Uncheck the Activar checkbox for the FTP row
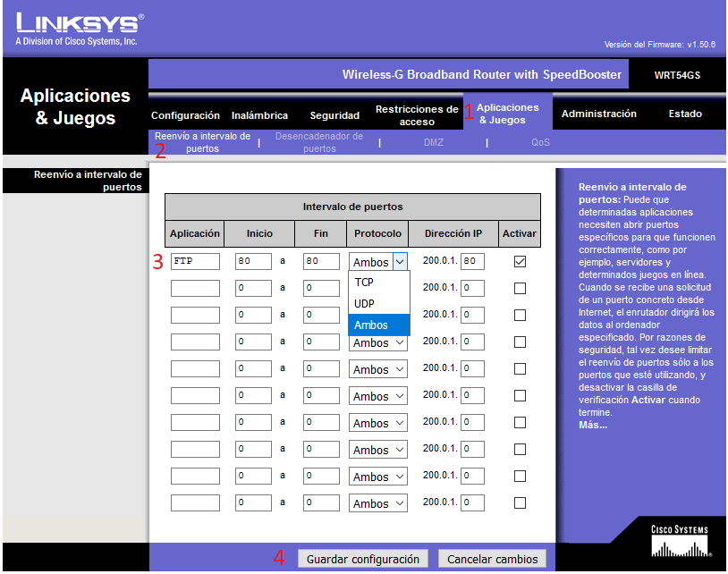 pyautogui.click(x=520, y=262)
